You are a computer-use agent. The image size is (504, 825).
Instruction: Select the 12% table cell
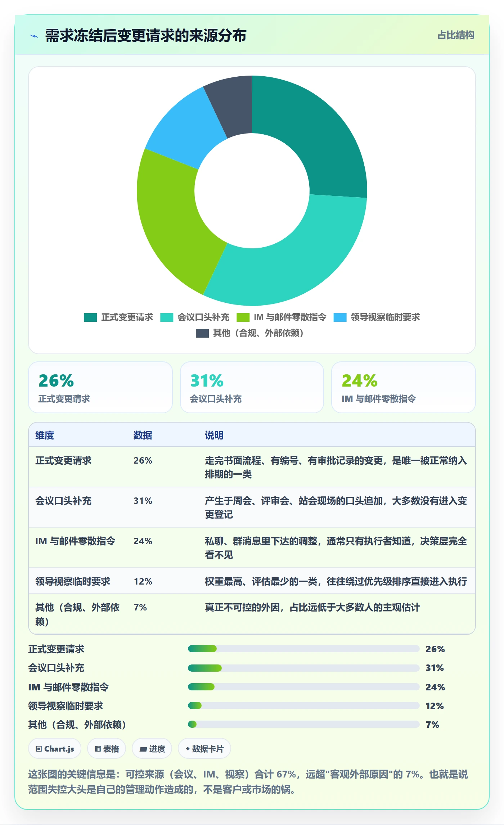coord(143,581)
